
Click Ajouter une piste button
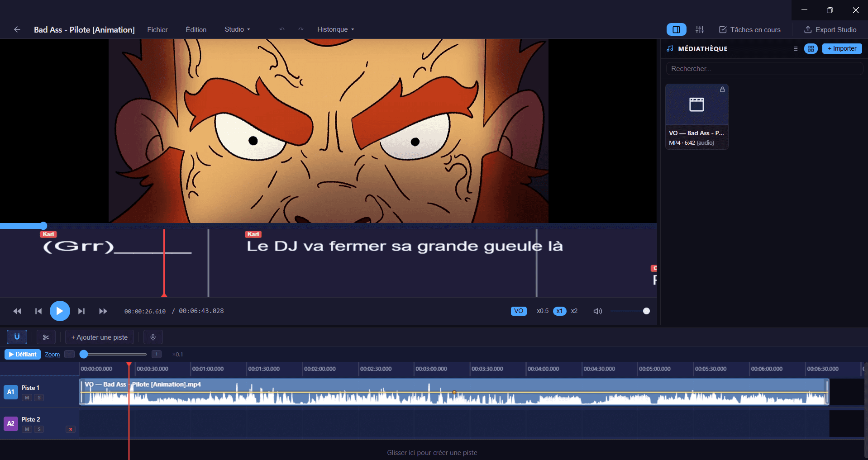point(100,337)
